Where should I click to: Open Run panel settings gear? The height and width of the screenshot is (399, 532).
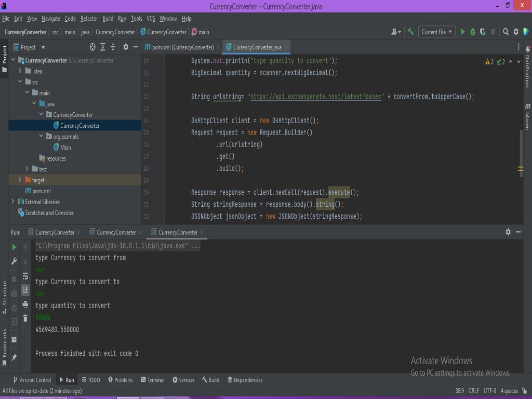(508, 232)
